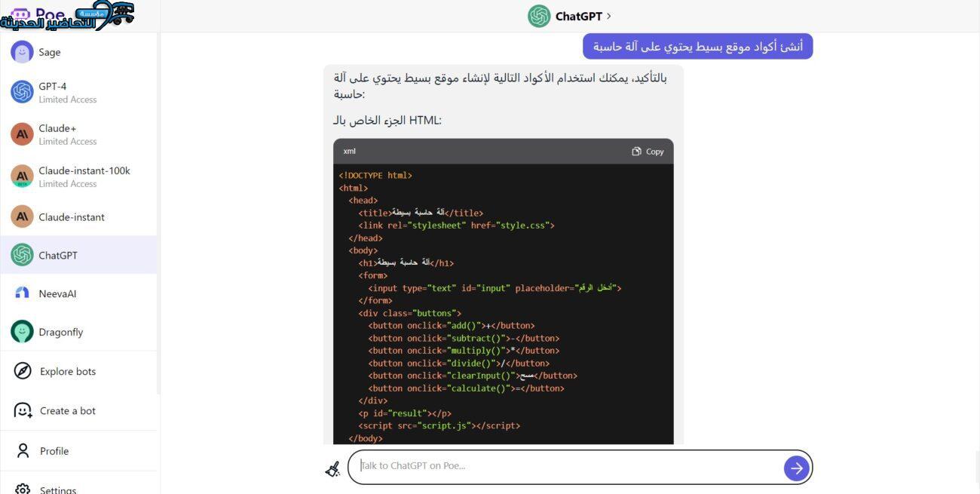Click the sidebar vertical scrollbar
The height and width of the screenshot is (494, 980).
158,211
